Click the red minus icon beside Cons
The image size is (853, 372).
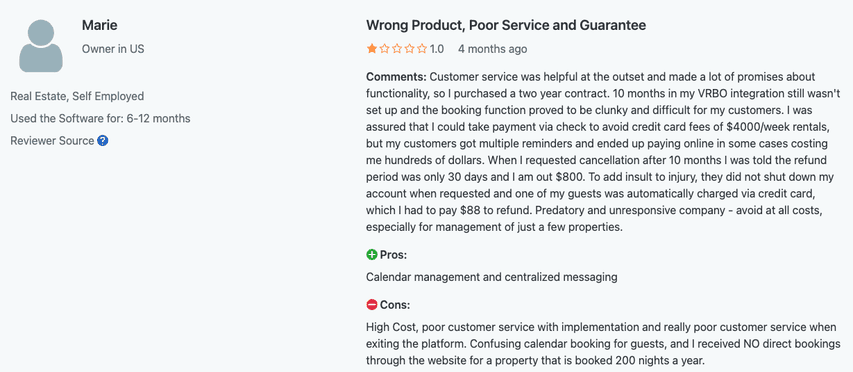(x=372, y=305)
